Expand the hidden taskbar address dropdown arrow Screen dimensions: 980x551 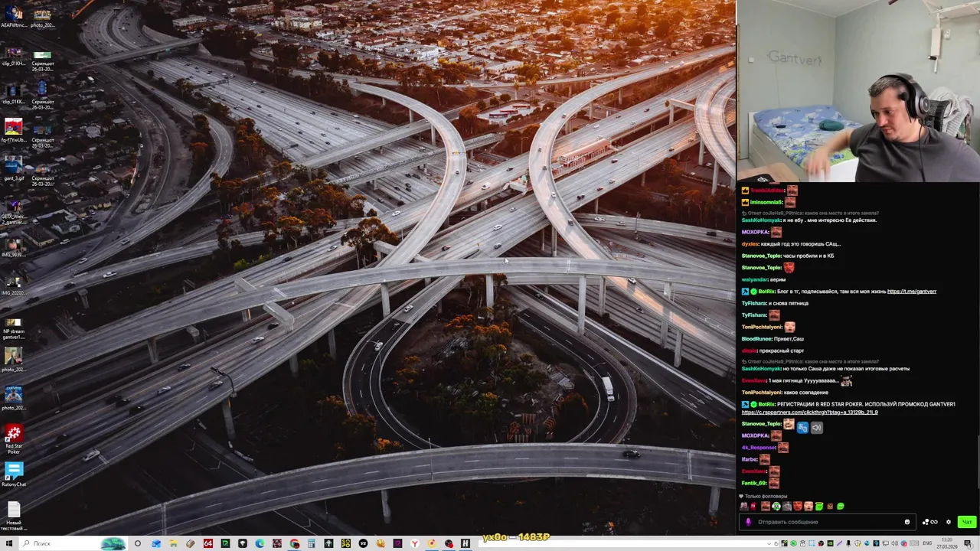point(769,544)
